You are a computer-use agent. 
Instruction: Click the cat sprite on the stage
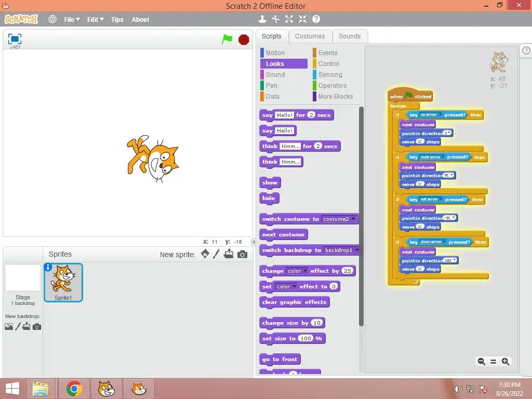click(153, 159)
